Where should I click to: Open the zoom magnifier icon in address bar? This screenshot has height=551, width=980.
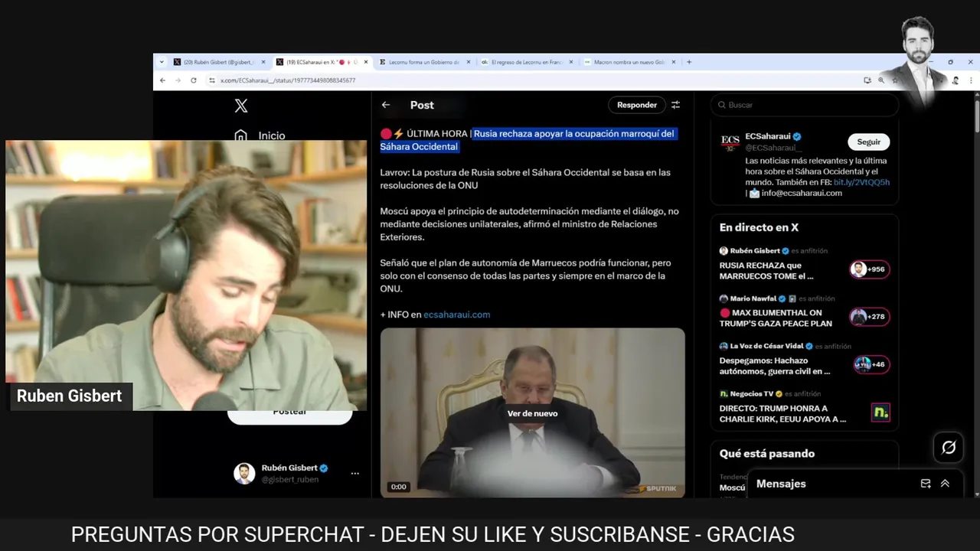click(x=881, y=80)
